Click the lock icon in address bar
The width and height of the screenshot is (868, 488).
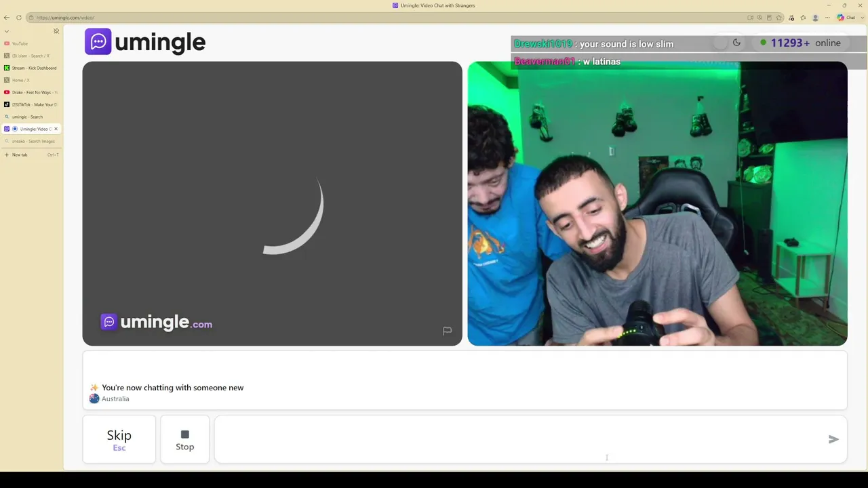(x=31, y=18)
